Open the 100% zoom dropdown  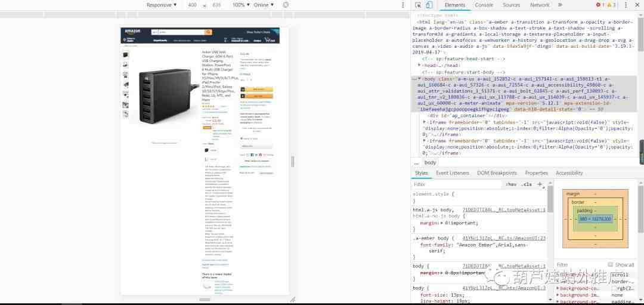pyautogui.click(x=241, y=5)
